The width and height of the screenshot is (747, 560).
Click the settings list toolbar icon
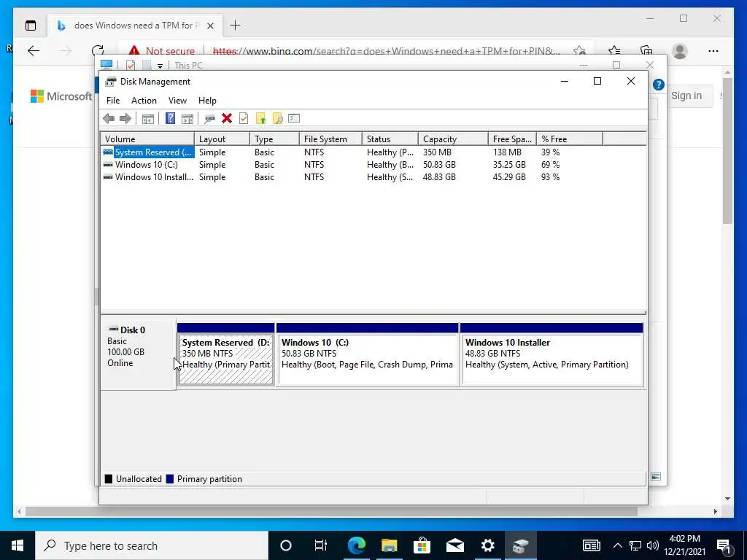click(294, 118)
